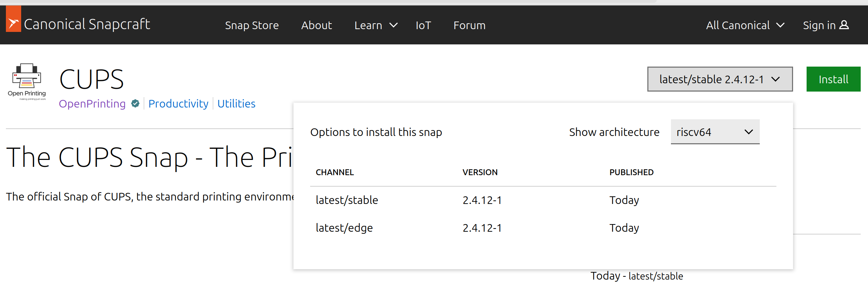Click the green Install button
Viewport: 868px width, 282px height.
(x=833, y=79)
